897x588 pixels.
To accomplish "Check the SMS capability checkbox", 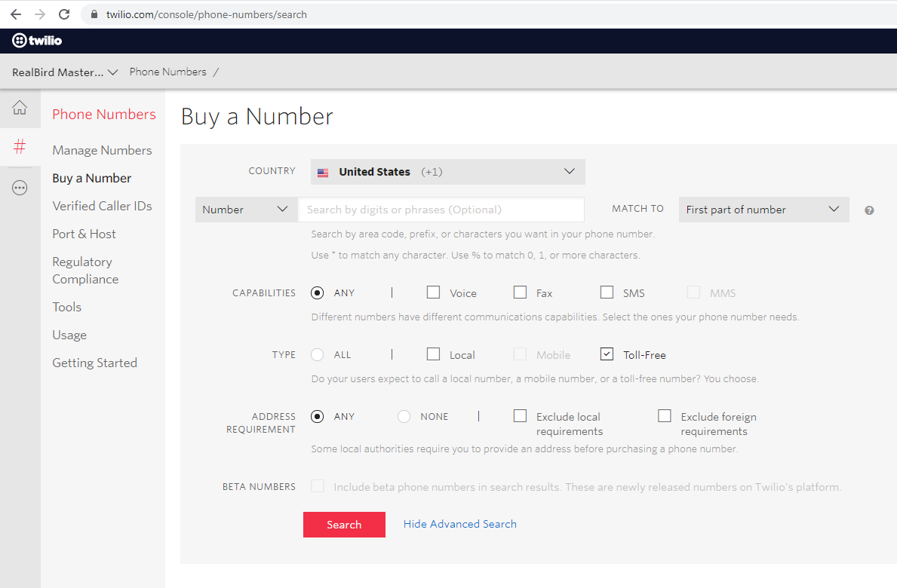I will pyautogui.click(x=607, y=292).
